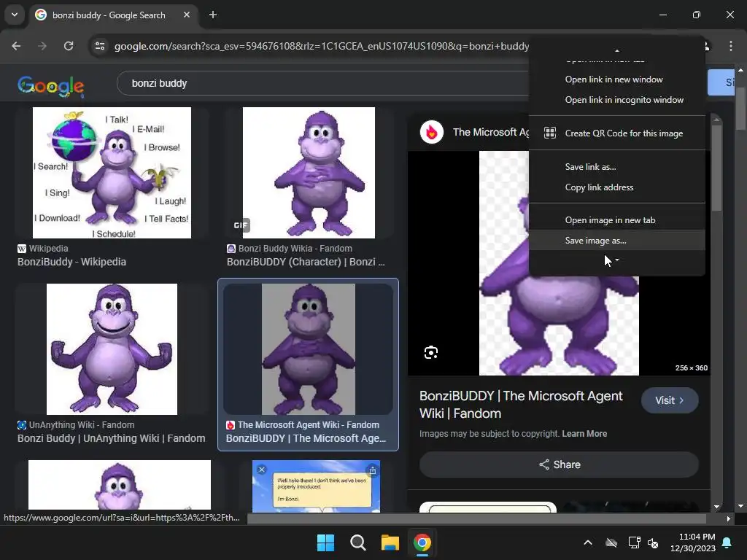The width and height of the screenshot is (747, 560).
Task: Click the Share button
Action: coord(559,464)
